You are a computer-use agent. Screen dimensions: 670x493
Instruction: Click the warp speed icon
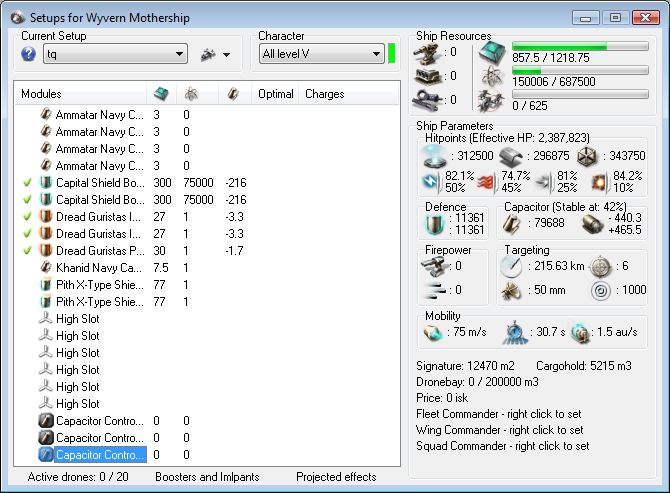click(x=580, y=333)
